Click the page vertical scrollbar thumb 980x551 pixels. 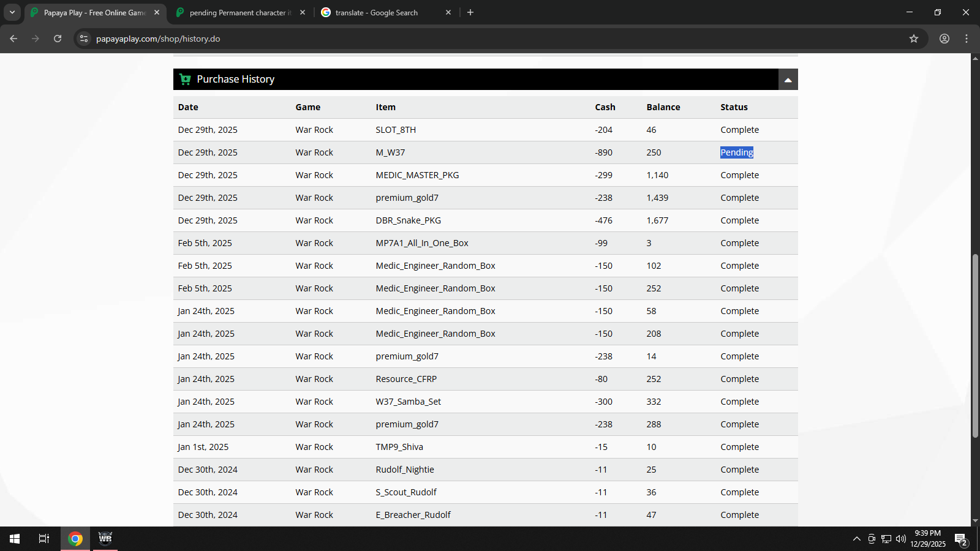pos(974,346)
